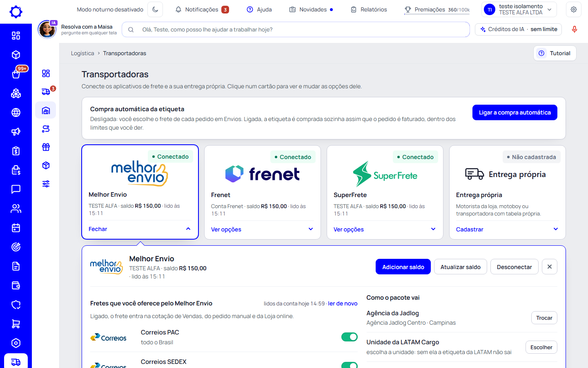588x368 pixels.
Task: Click the ler de novo link
Action: [x=343, y=303]
